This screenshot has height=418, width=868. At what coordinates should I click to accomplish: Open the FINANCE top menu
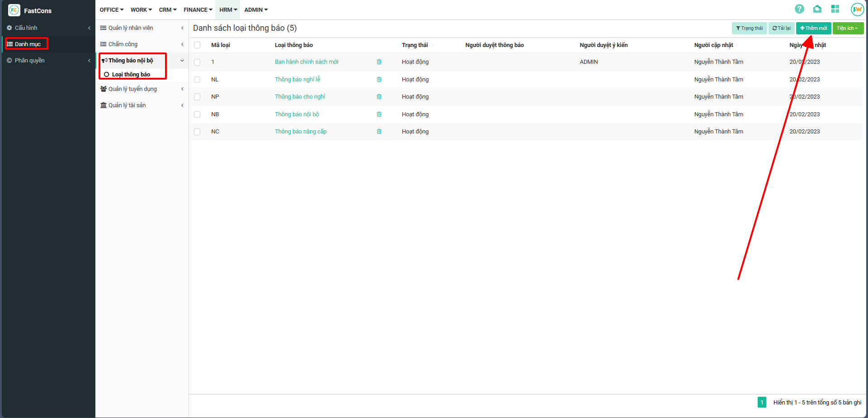[198, 10]
